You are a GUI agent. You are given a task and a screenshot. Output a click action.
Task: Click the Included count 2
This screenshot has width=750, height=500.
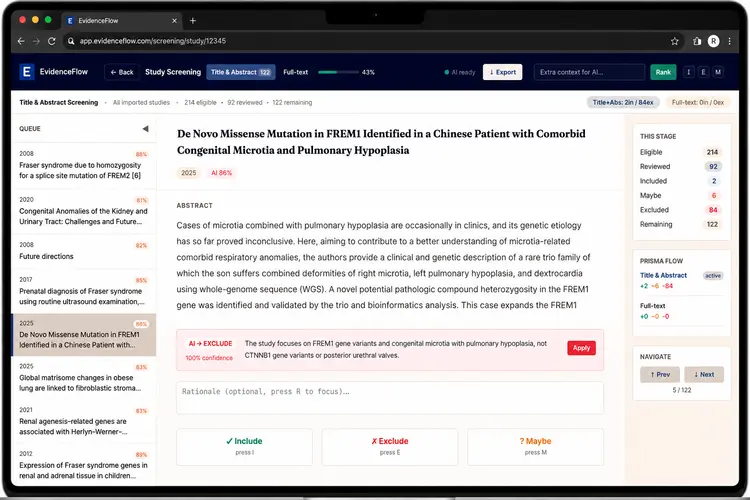tap(714, 181)
